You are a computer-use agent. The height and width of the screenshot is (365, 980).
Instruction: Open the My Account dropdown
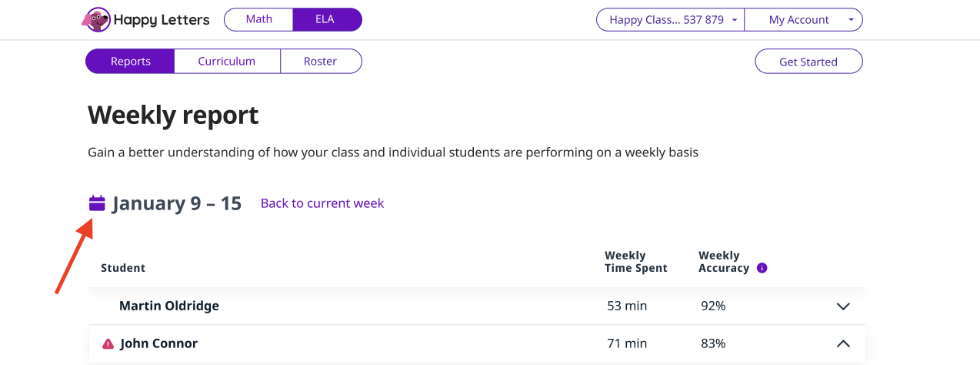803,20
